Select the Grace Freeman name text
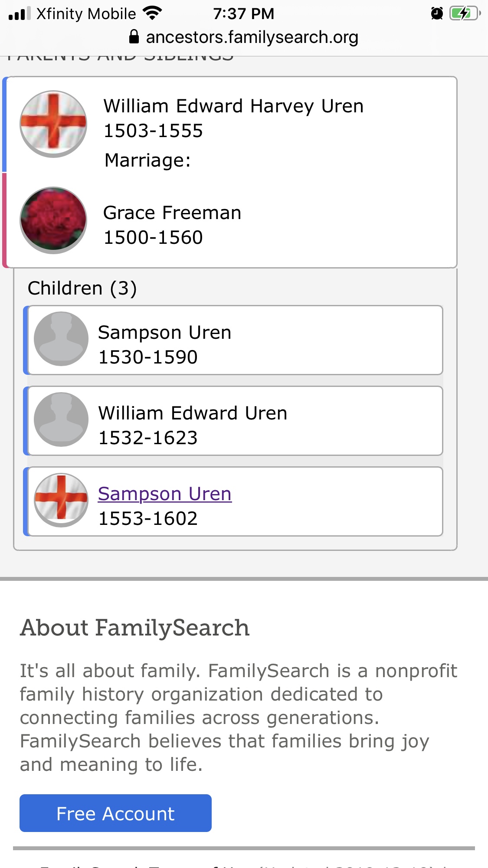488x868 pixels. coord(172,213)
